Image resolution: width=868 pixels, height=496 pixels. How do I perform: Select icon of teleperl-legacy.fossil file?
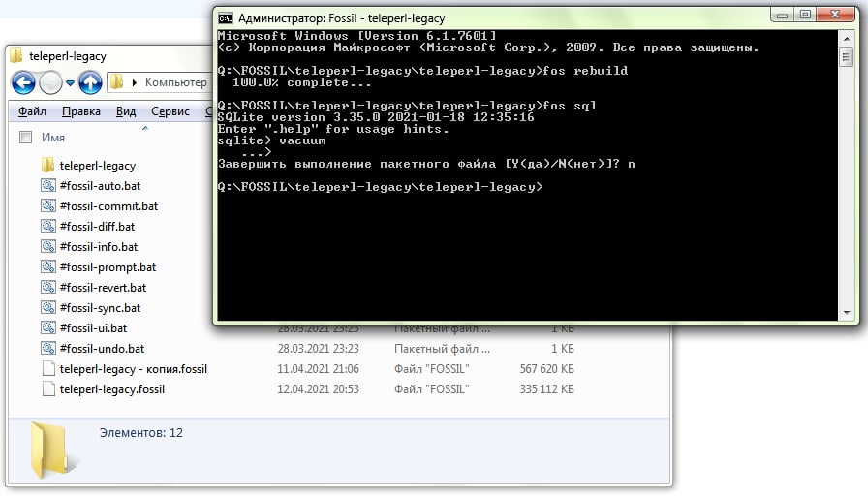(48, 389)
